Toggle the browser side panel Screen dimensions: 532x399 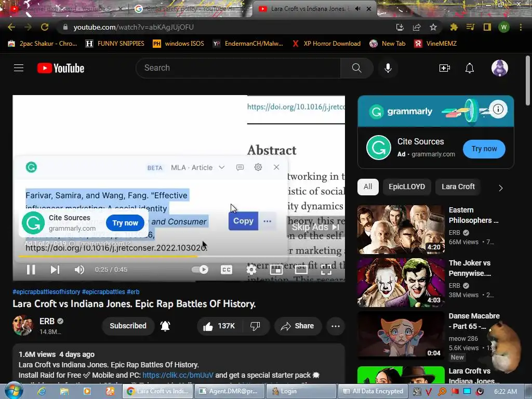(x=487, y=27)
